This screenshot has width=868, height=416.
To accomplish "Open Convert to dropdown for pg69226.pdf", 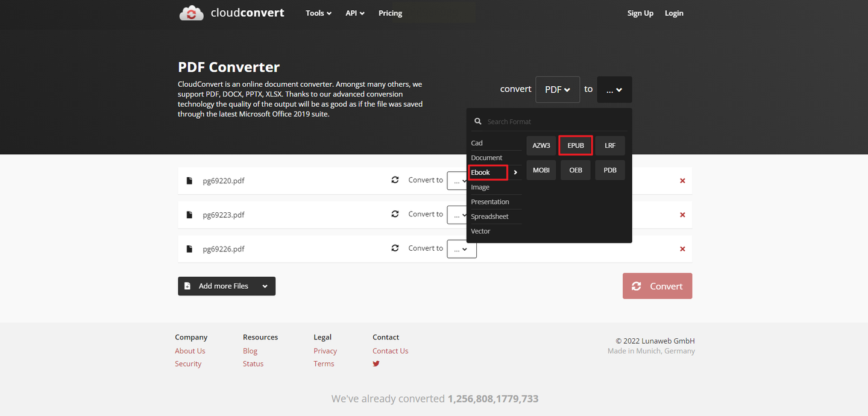I will coord(461,249).
